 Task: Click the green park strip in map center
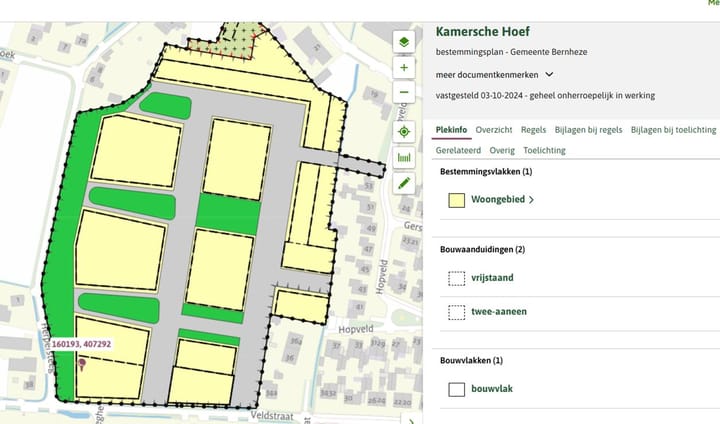[x=226, y=212]
